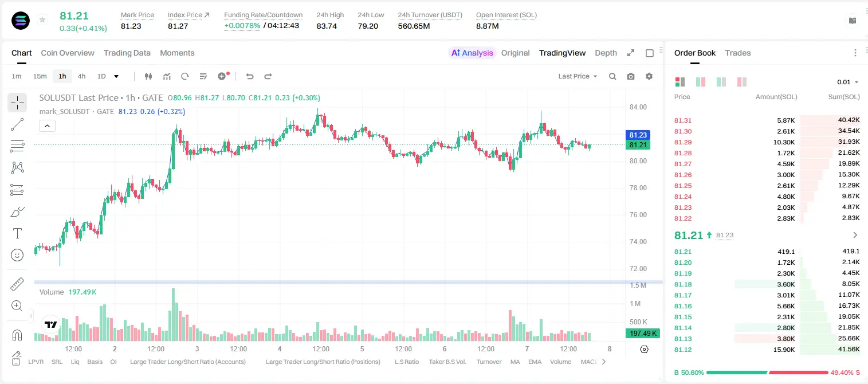
Task: Open the candlestick chart style icon
Action: coord(148,76)
